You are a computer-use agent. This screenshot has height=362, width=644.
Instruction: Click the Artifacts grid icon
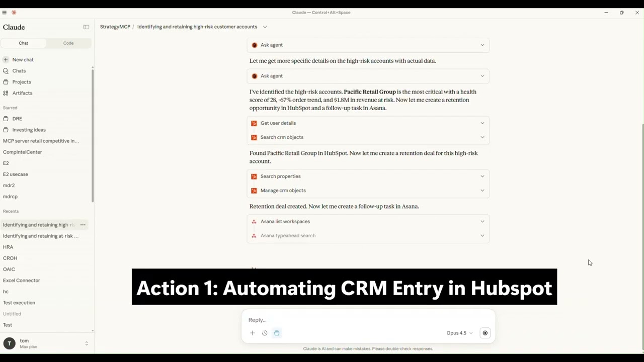(6, 93)
